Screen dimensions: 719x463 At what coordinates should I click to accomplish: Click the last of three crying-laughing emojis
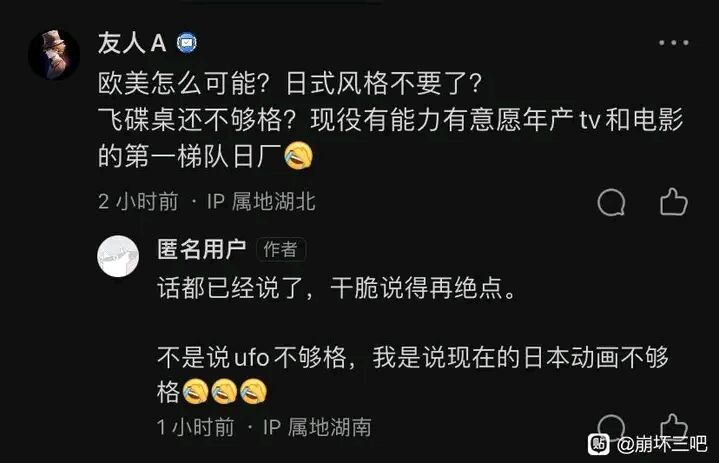pyautogui.click(x=254, y=391)
